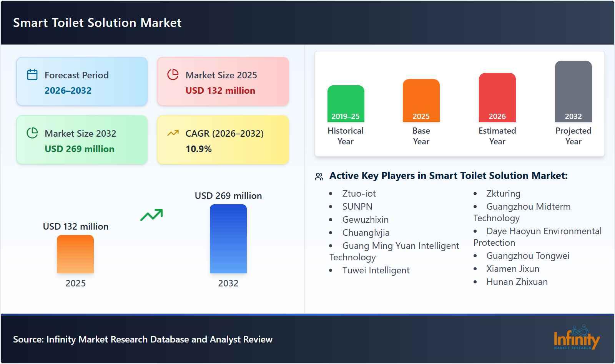615x364 pixels.
Task: Click the blue 2032 market size bar
Action: [228, 239]
